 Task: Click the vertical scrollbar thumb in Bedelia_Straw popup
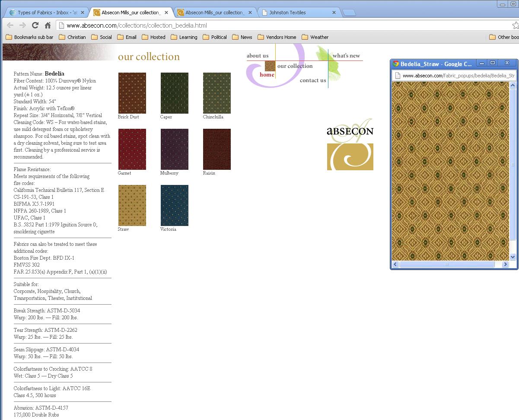point(513,164)
